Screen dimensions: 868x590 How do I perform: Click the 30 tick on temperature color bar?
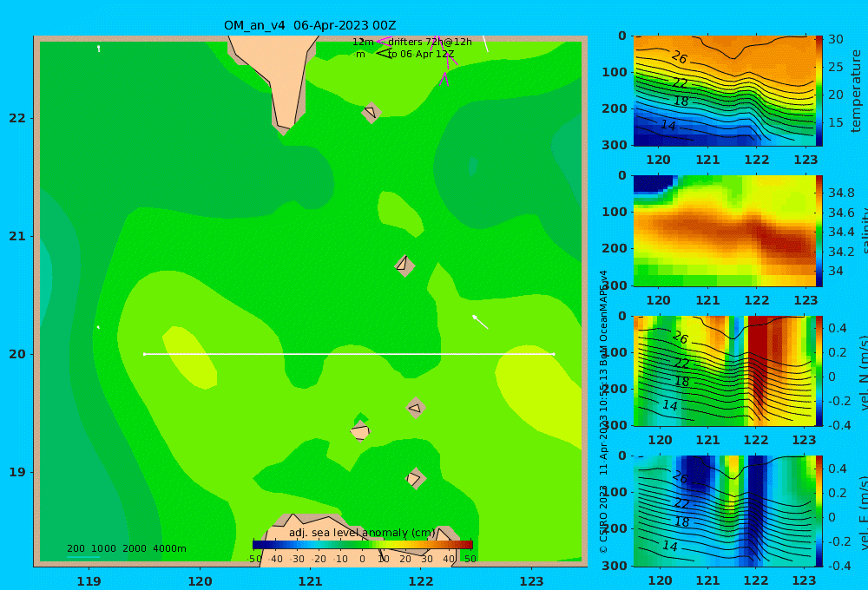(836, 39)
